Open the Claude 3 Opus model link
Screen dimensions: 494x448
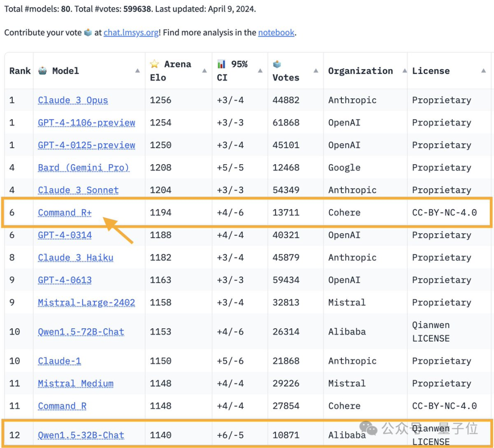click(x=73, y=100)
